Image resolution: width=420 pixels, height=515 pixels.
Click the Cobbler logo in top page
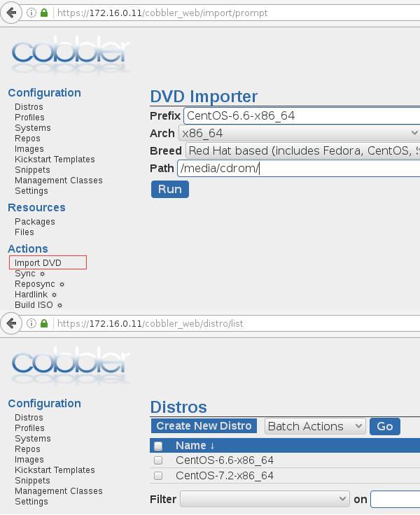(71, 54)
